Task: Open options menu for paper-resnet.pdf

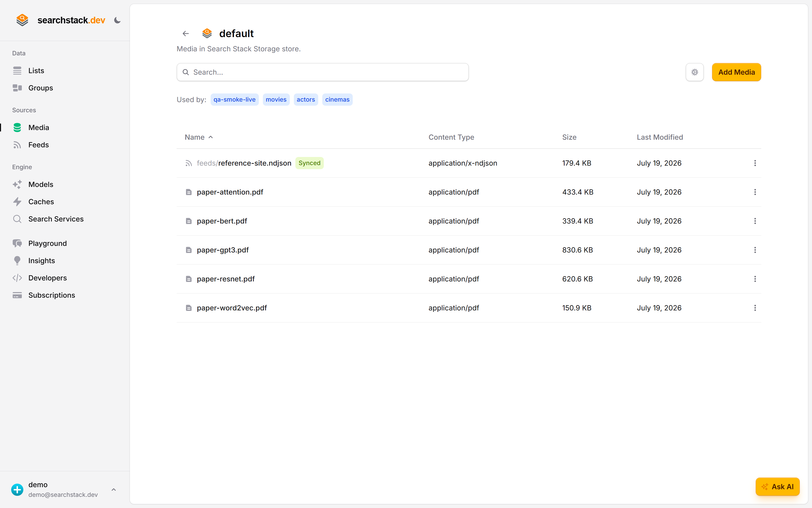Action: coord(755,279)
